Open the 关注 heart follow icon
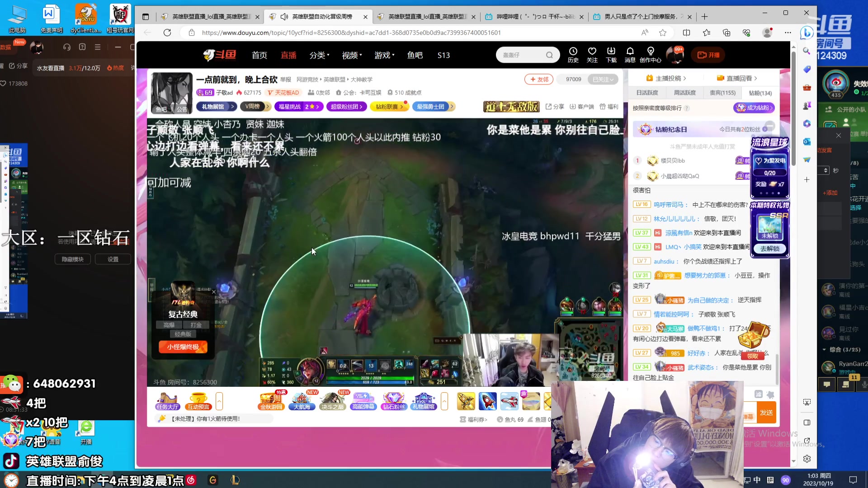 point(592,55)
